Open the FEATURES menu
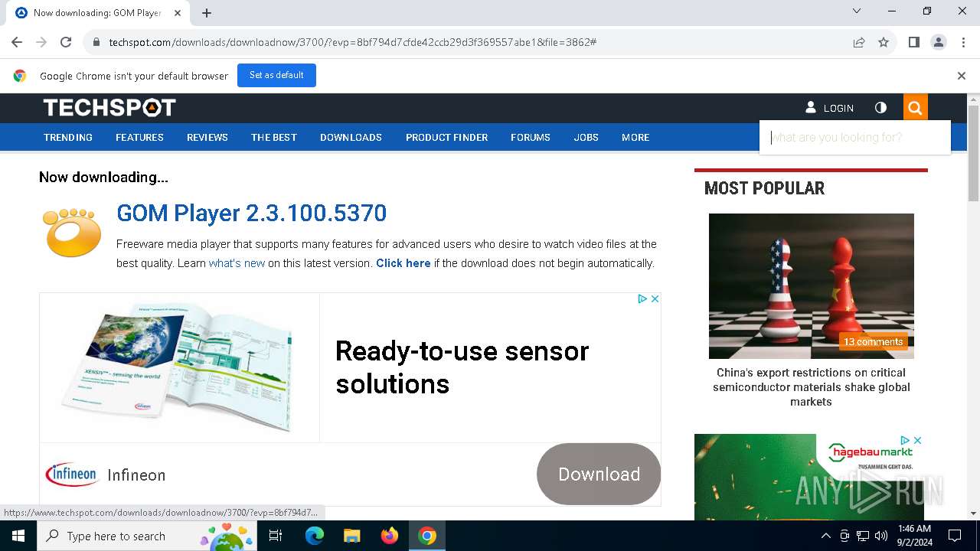 click(139, 138)
